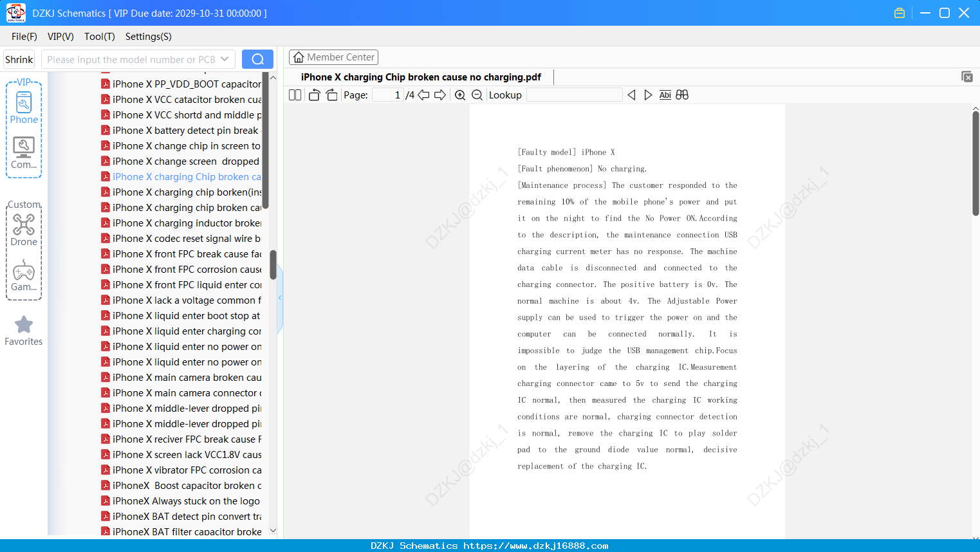
Task: Click the PDF viewer vertical scrollbar thumb
Action: click(x=975, y=163)
